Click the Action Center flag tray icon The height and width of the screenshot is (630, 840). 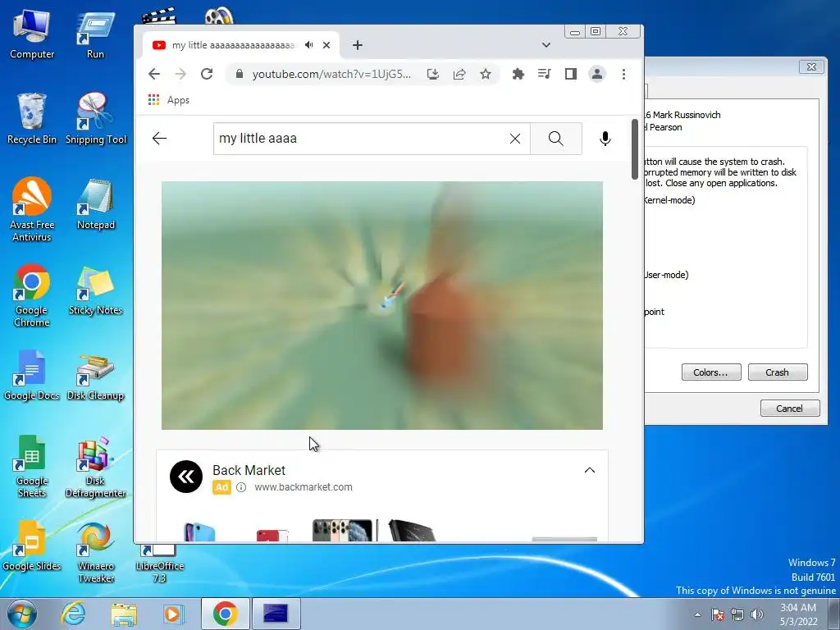point(718,614)
